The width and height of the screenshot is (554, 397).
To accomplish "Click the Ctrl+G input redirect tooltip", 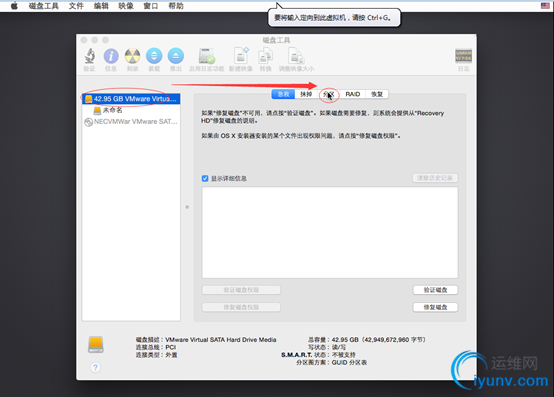I will coord(334,17).
